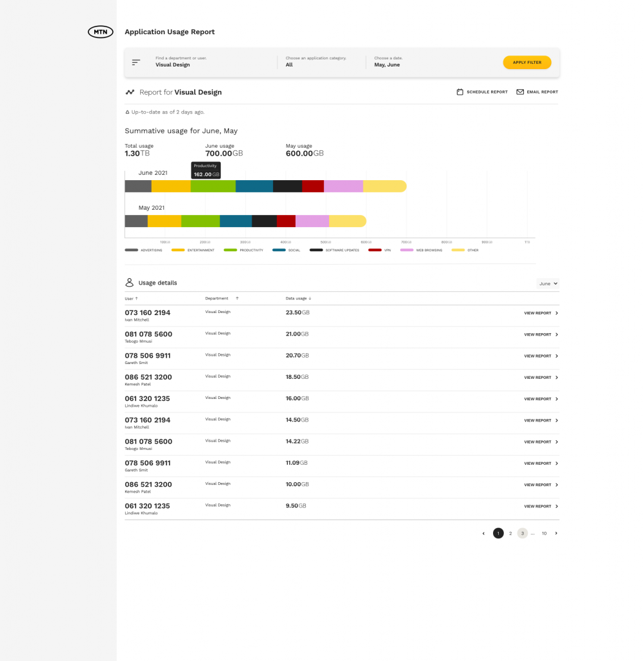Toggle Web Browsing legend item

click(421, 250)
